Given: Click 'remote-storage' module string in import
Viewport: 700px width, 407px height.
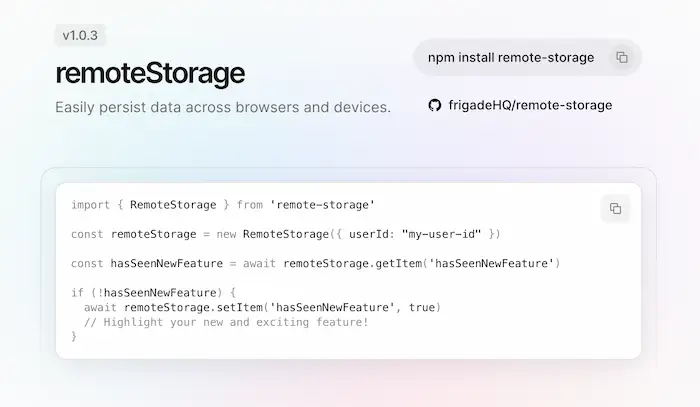Looking at the screenshot, I should pos(322,205).
